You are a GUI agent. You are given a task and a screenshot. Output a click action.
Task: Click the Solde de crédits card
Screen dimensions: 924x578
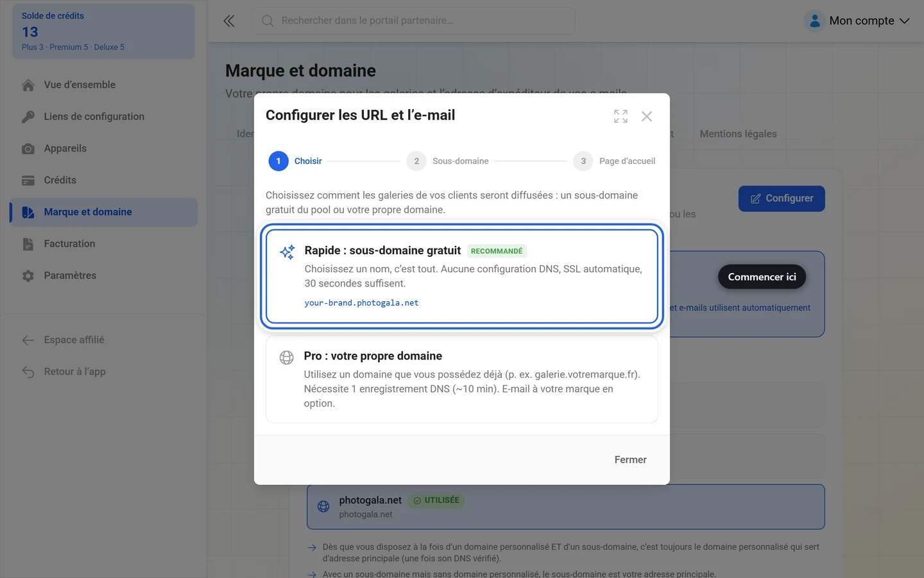pos(104,31)
